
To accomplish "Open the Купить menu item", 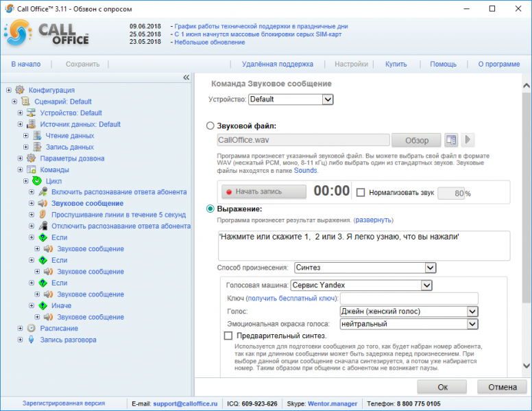I will coord(396,64).
